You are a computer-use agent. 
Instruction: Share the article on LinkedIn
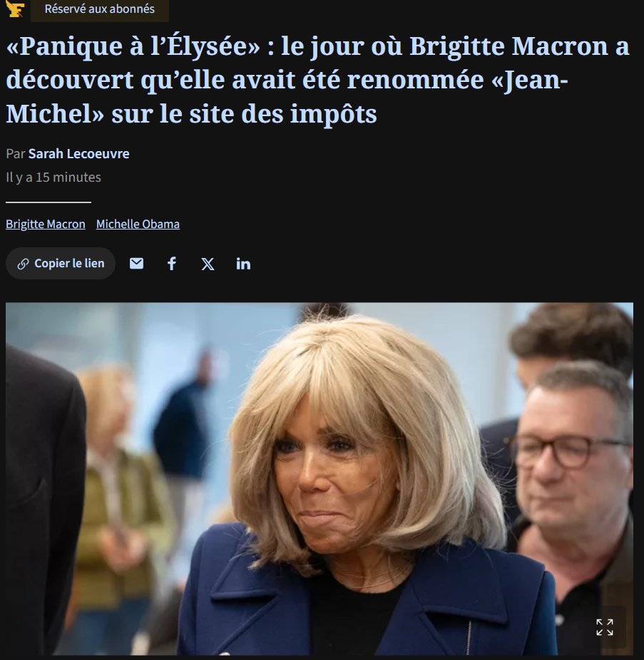pyautogui.click(x=243, y=264)
